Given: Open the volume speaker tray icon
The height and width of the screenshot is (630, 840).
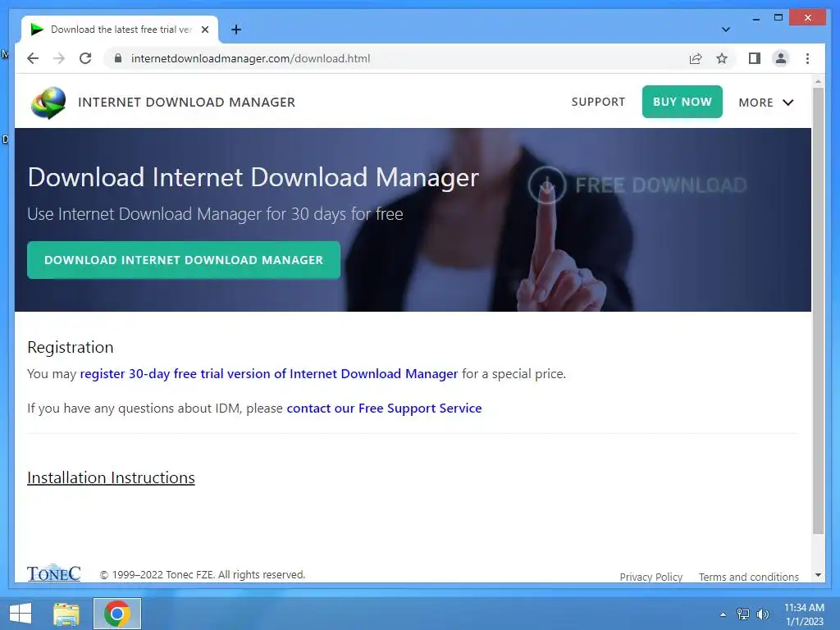Looking at the screenshot, I should point(762,614).
